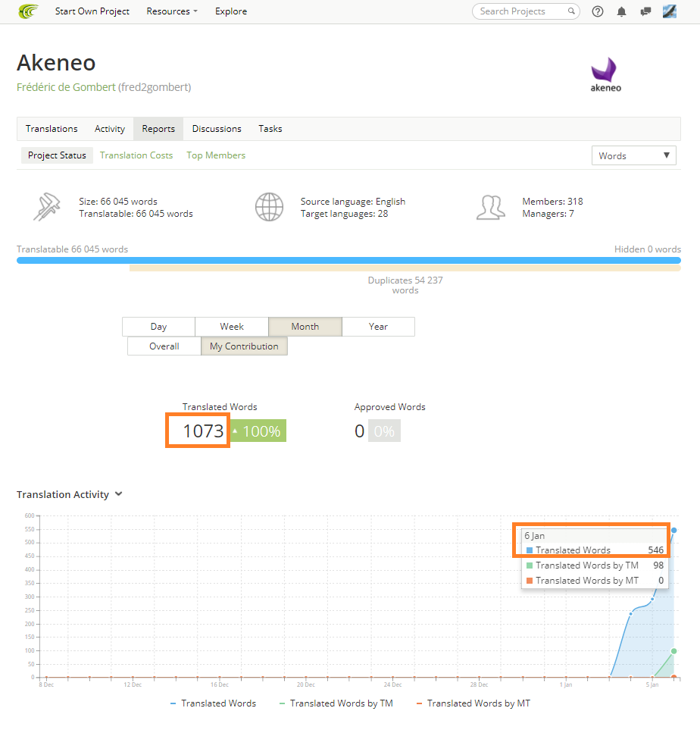Click the 1073 translated words value

point(203,431)
